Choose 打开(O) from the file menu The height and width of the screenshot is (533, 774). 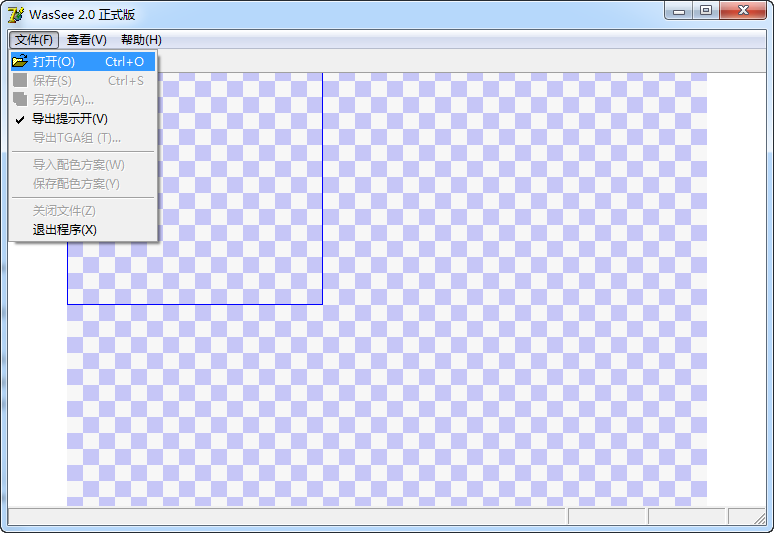coord(83,62)
